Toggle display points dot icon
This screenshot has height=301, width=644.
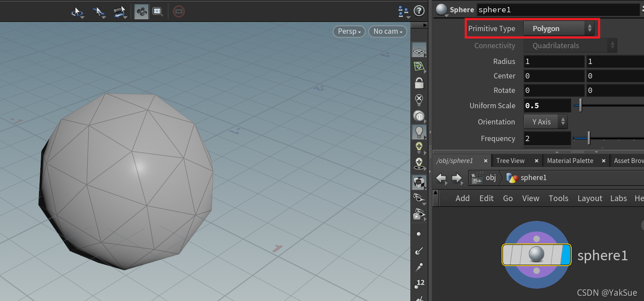pyautogui.click(x=419, y=234)
